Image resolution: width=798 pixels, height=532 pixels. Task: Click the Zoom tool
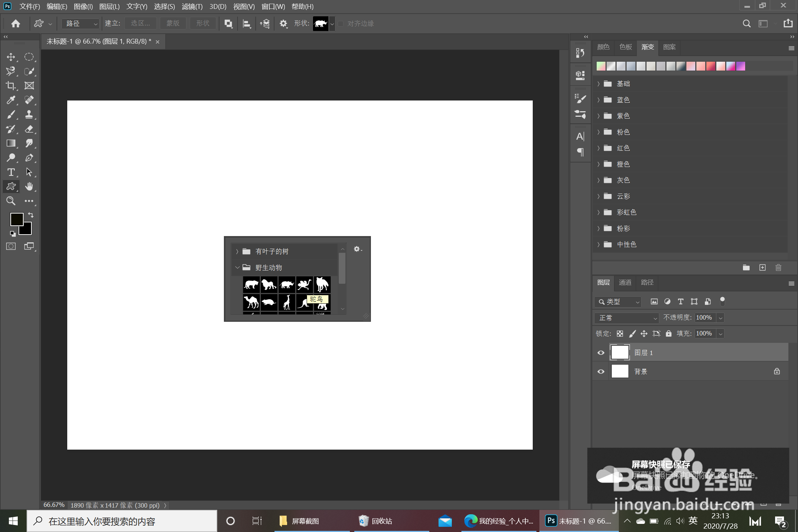(11, 201)
